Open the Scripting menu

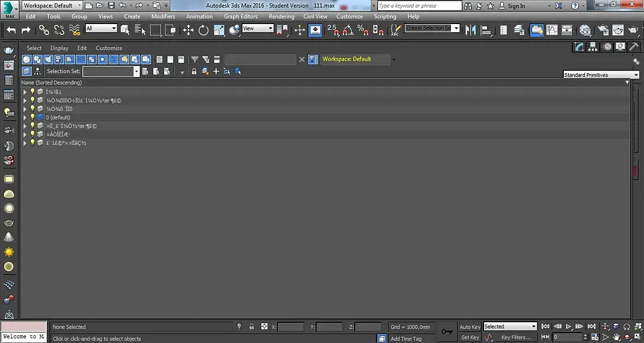pos(385,16)
